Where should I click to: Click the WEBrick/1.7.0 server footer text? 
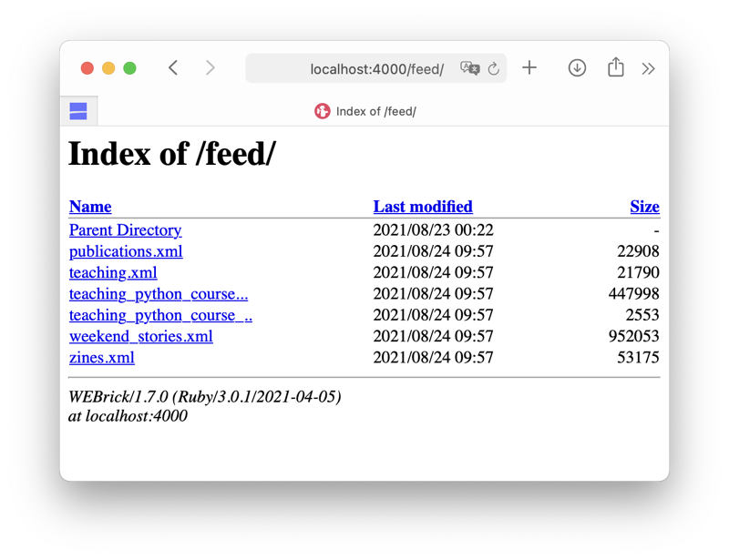pos(204,397)
